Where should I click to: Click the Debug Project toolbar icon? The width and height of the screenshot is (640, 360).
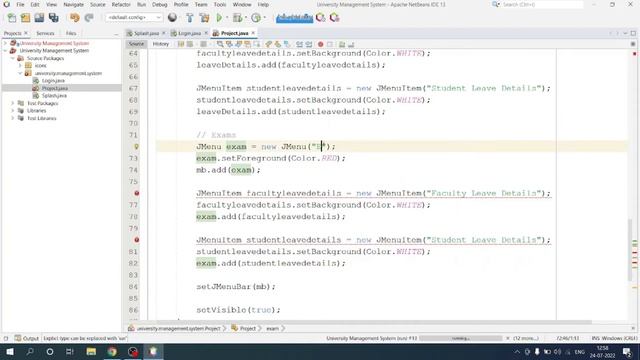pyautogui.click(x=237, y=18)
